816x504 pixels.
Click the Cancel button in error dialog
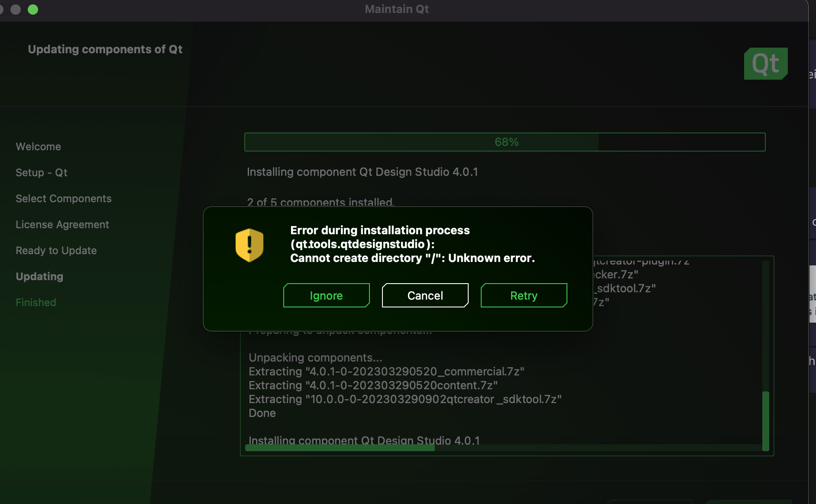coord(425,295)
